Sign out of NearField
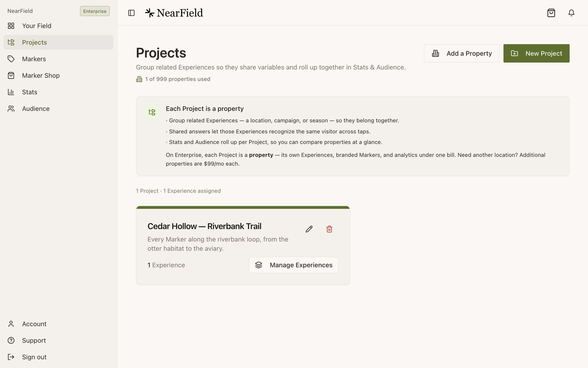The image size is (588, 368). (x=59, y=357)
